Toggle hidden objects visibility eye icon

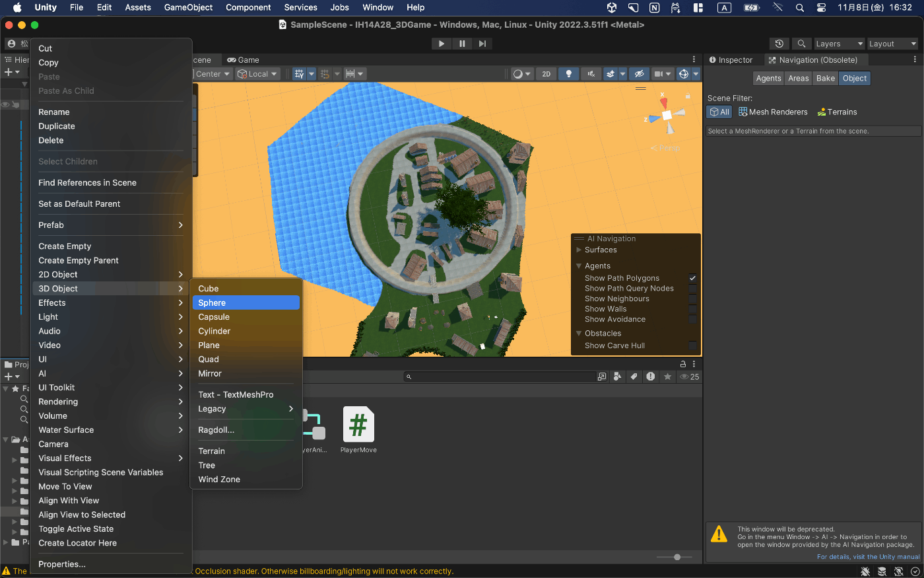click(639, 74)
